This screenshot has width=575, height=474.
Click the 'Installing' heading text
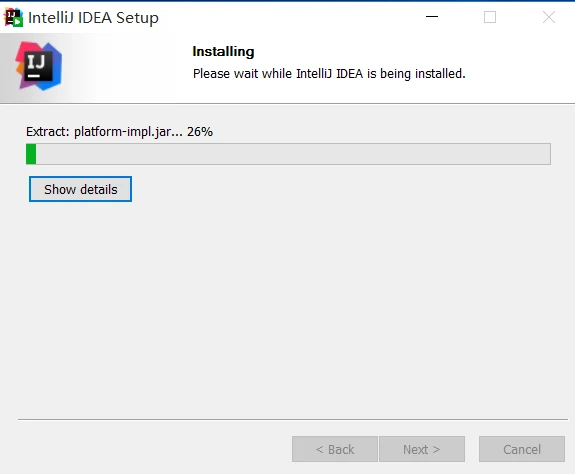223,52
